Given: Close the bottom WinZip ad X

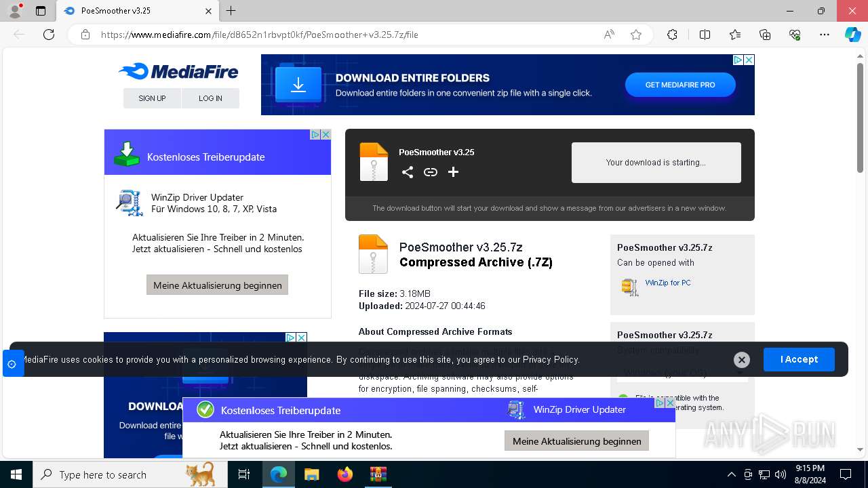Looking at the screenshot, I should click(670, 403).
